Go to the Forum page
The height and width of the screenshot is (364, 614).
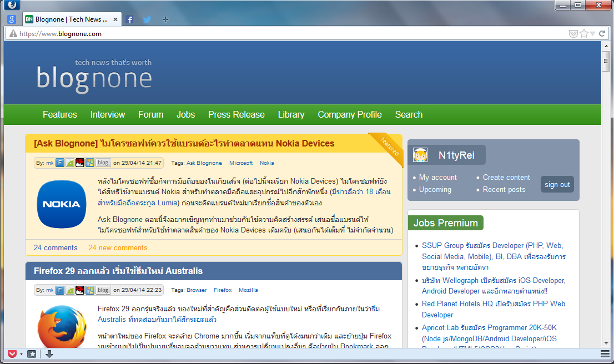(x=151, y=115)
